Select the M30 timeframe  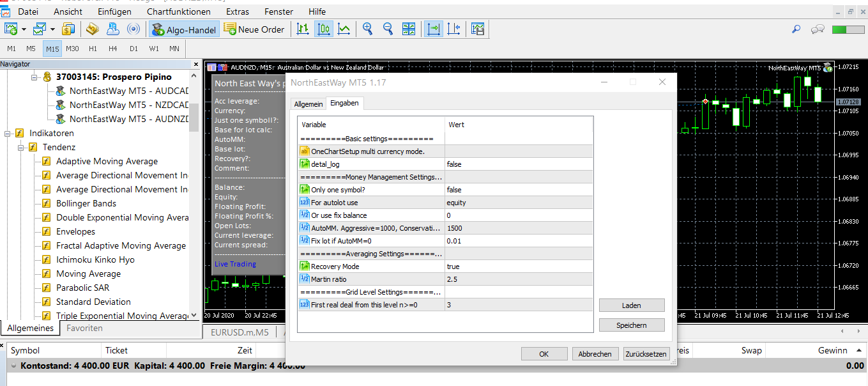tap(72, 49)
